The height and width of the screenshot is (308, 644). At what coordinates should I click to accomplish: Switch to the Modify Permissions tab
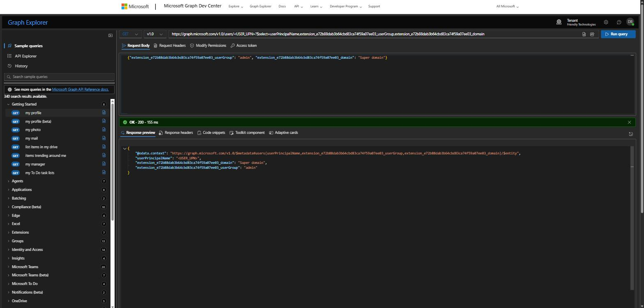208,46
